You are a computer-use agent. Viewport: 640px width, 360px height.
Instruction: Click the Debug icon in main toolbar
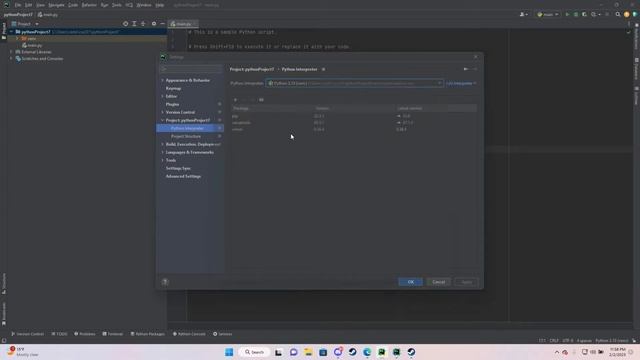pyautogui.click(x=576, y=14)
